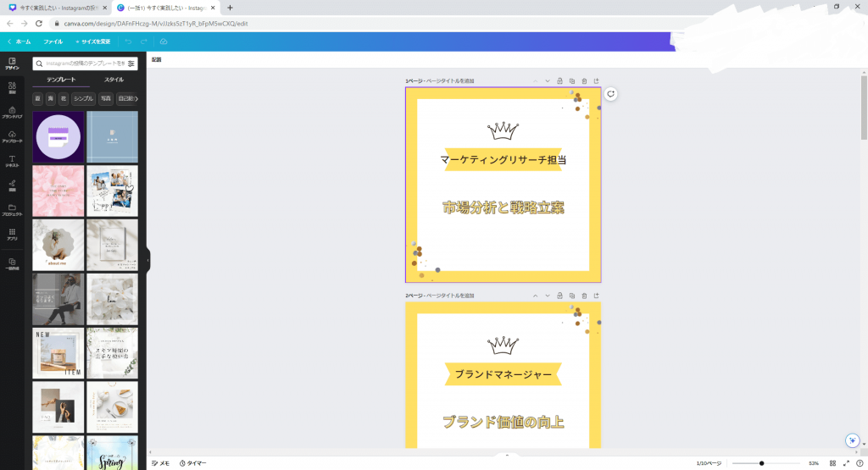Viewport: 868px width, 470px height.
Task: Open the アップロード panel
Action: (x=12, y=137)
